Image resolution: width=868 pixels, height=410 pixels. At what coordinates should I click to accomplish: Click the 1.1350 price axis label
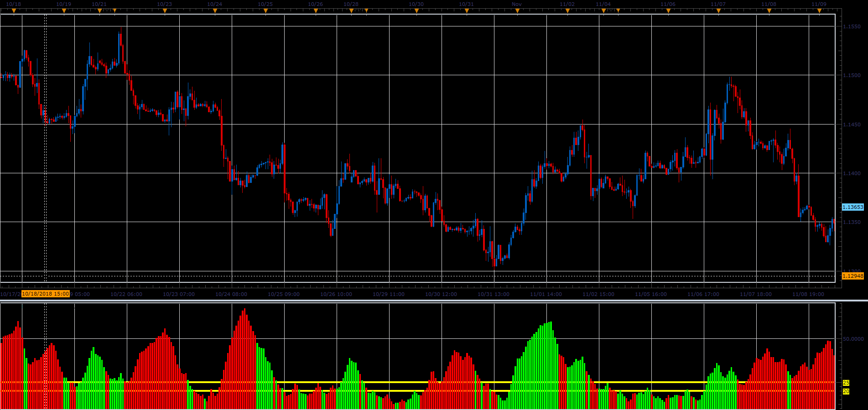point(852,222)
